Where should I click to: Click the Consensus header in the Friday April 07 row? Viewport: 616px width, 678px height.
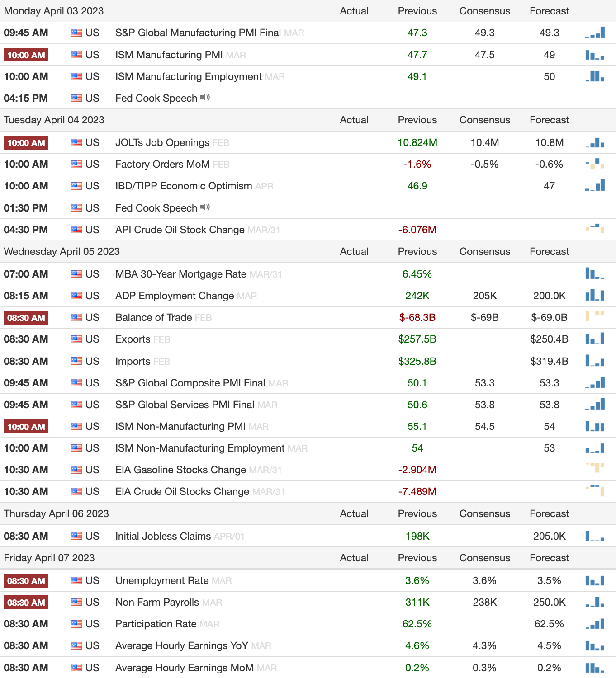pyautogui.click(x=485, y=558)
